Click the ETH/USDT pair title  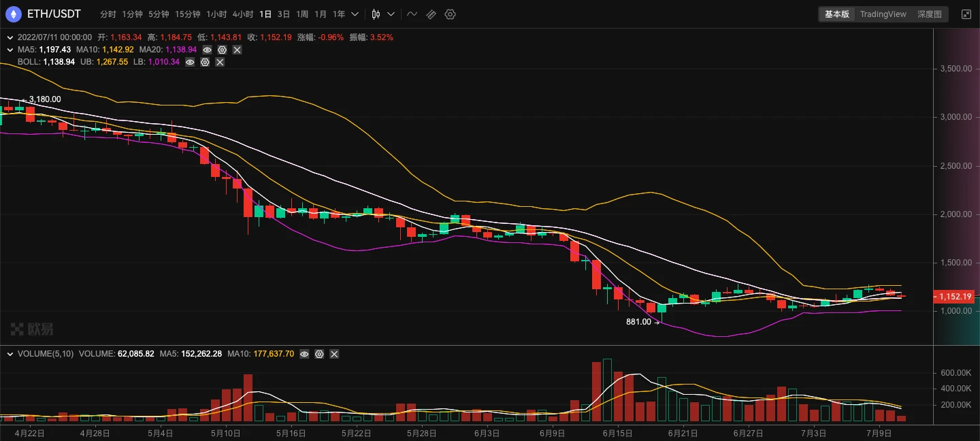pyautogui.click(x=54, y=14)
